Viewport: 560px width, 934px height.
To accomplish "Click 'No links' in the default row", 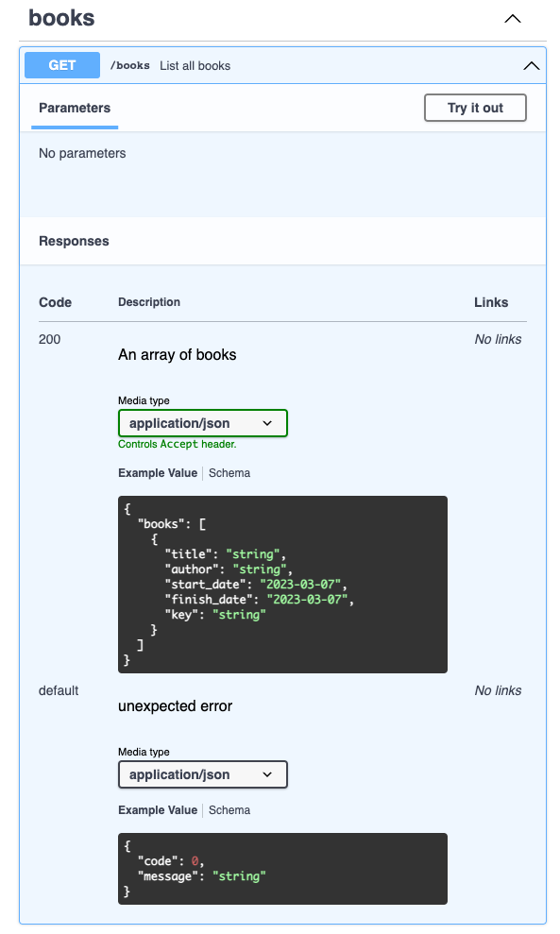I will [498, 690].
